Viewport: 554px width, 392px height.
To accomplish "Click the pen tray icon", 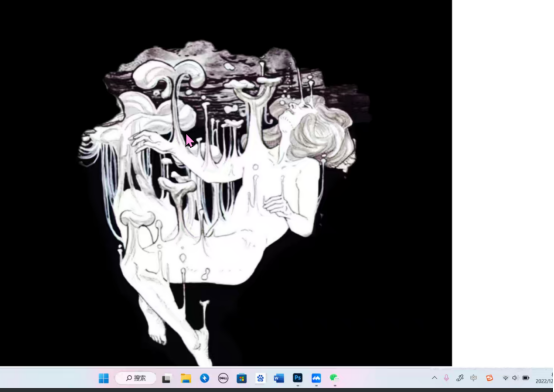I will tap(460, 378).
